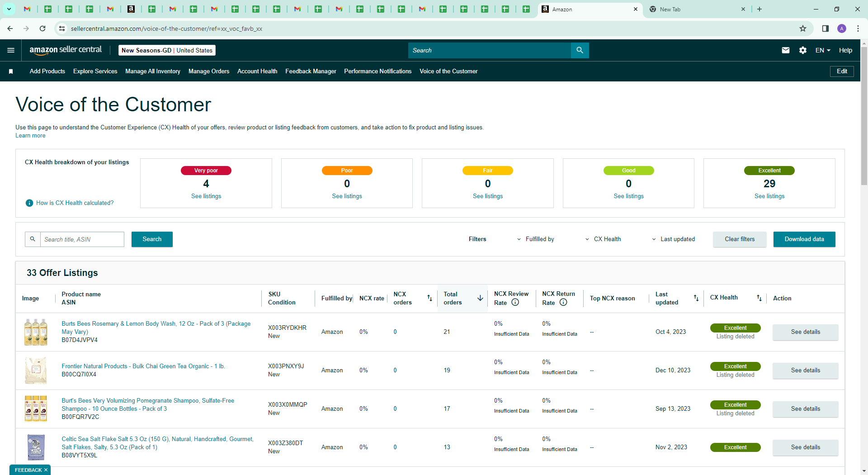Sort by Total orders down arrow
This screenshot has width=868, height=475.
coord(480,298)
